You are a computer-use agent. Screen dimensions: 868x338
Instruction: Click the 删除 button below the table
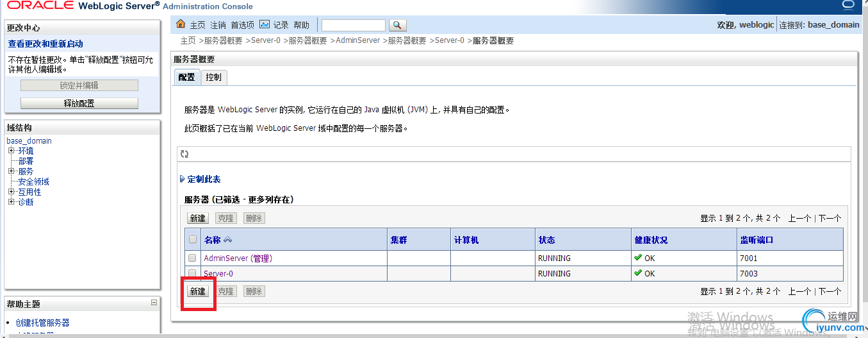tap(254, 291)
